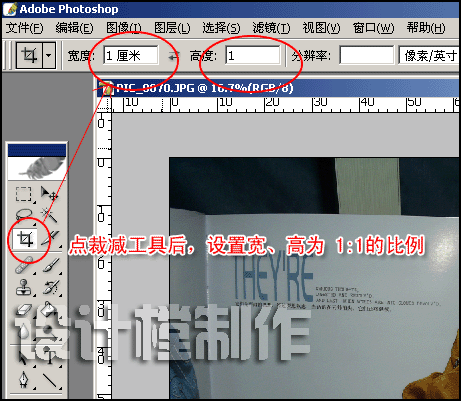Select the Move tool

click(49, 194)
